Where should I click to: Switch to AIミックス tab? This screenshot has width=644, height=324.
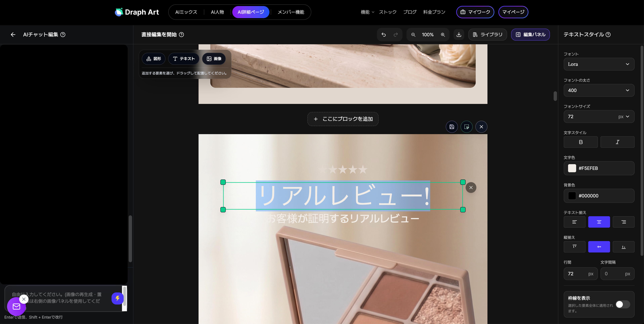186,12
